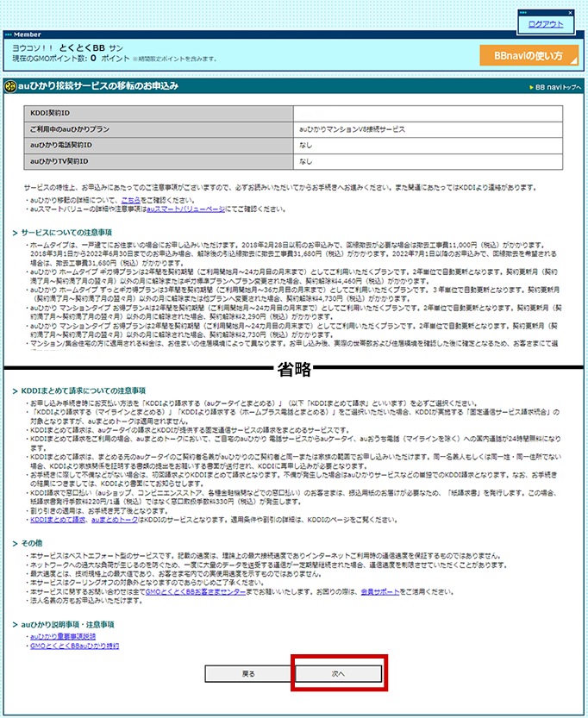Click the サービスについての注意事項 section heading
The width and height of the screenshot is (588, 718).
point(64,233)
